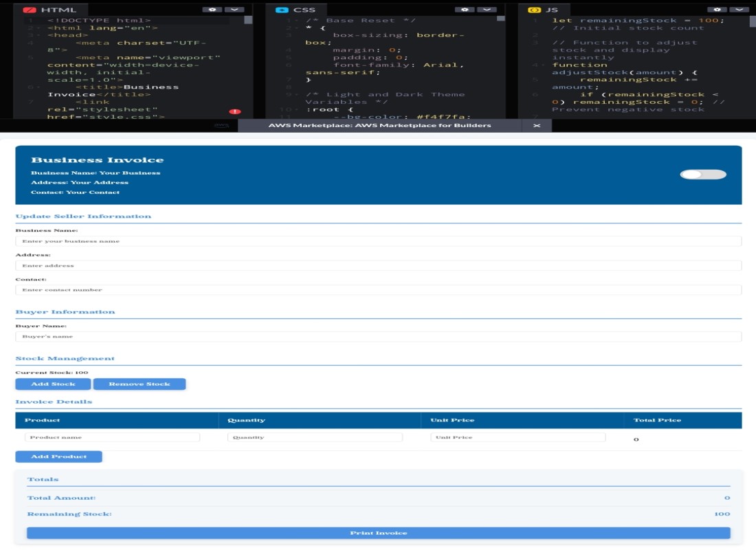Screen dimensions: 756x550
Task: Click 'Address: Your Address' header text
Action: coord(80,182)
